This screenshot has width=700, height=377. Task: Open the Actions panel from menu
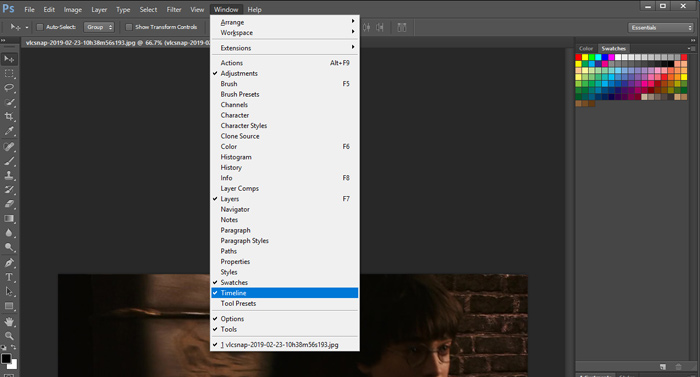[284, 63]
